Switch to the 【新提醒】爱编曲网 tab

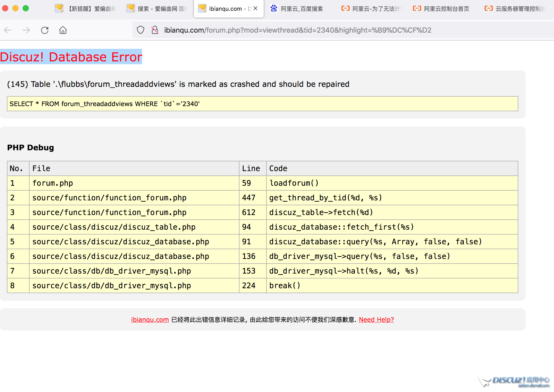point(86,9)
